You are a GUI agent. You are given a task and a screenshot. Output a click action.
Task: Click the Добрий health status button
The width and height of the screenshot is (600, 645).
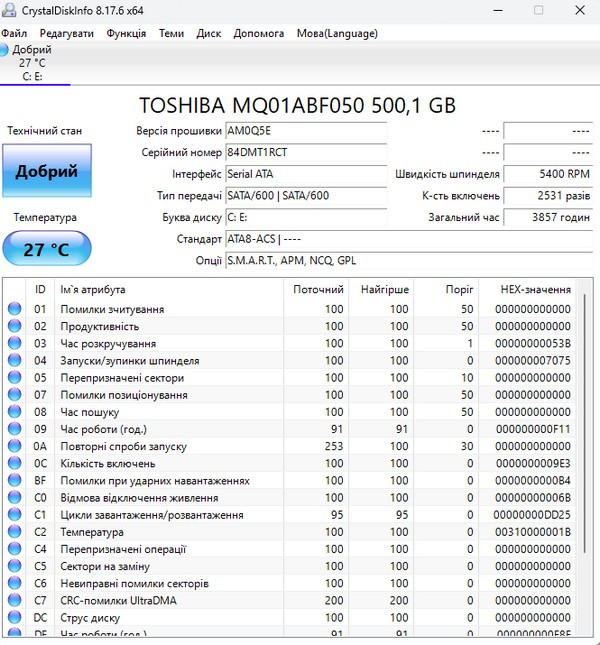47,170
